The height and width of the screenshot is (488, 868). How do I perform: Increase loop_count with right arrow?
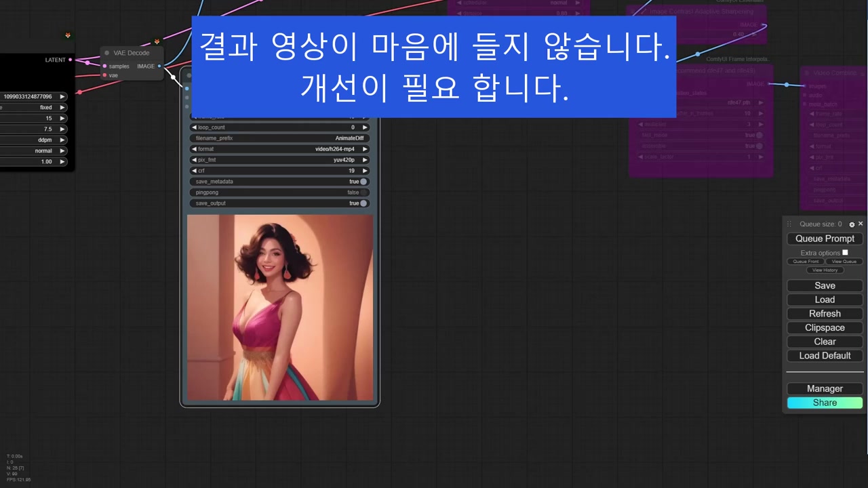tap(365, 127)
